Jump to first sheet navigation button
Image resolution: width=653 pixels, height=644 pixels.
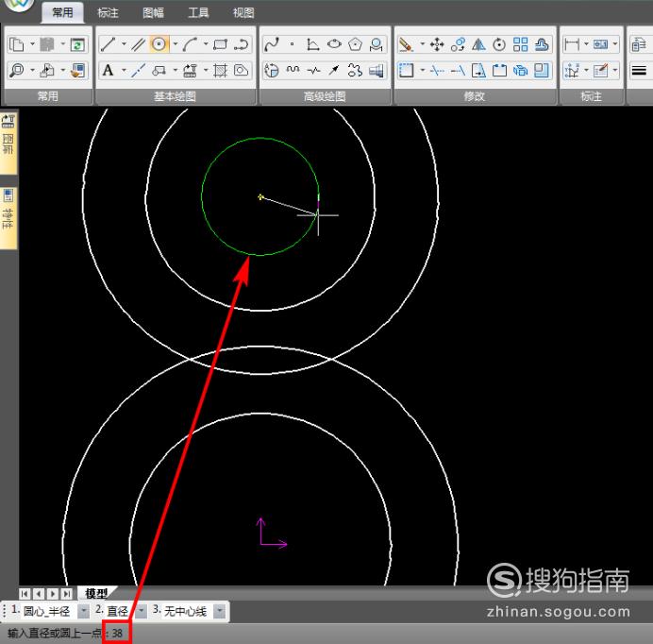coord(25,594)
